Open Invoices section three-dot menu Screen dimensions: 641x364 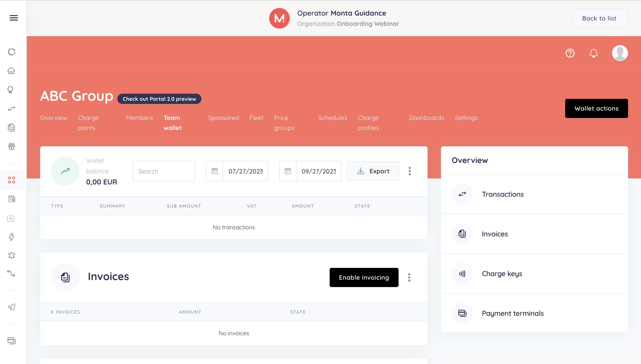coord(409,277)
